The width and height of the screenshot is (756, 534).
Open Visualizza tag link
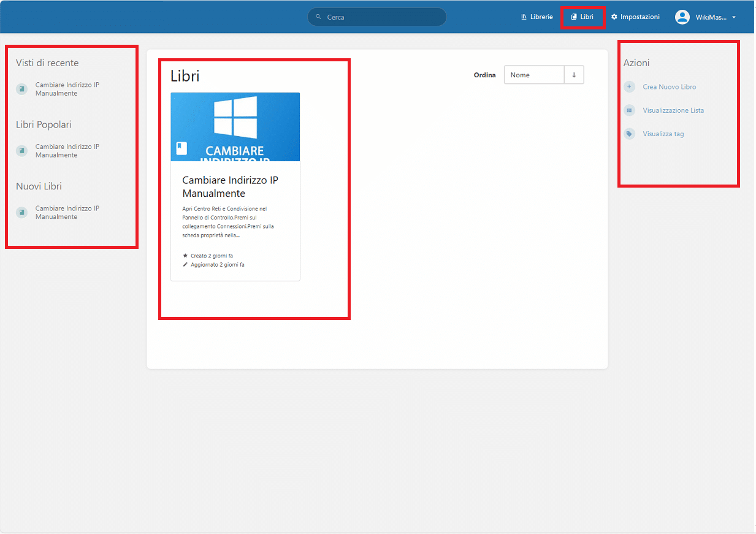[663, 134]
